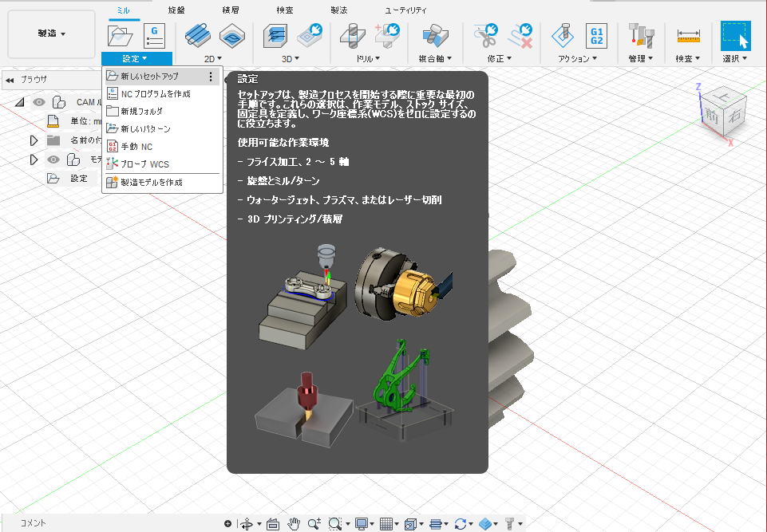Screen dimensions: 767x532
Task: Choose プローブ WCS menu entry
Action: pos(162,164)
